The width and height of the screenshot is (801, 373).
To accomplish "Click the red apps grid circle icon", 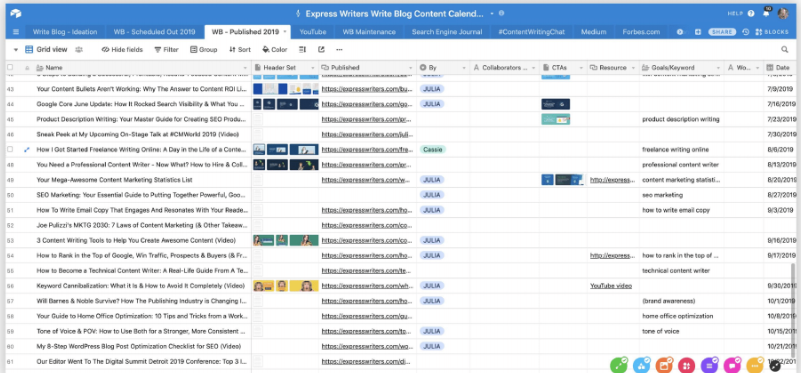I will pyautogui.click(x=686, y=365).
